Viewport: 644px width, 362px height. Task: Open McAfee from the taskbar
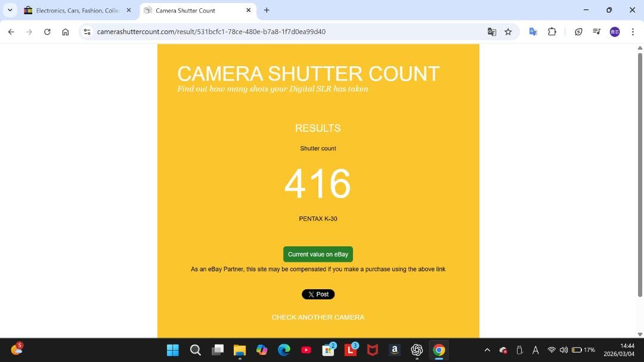click(x=373, y=350)
